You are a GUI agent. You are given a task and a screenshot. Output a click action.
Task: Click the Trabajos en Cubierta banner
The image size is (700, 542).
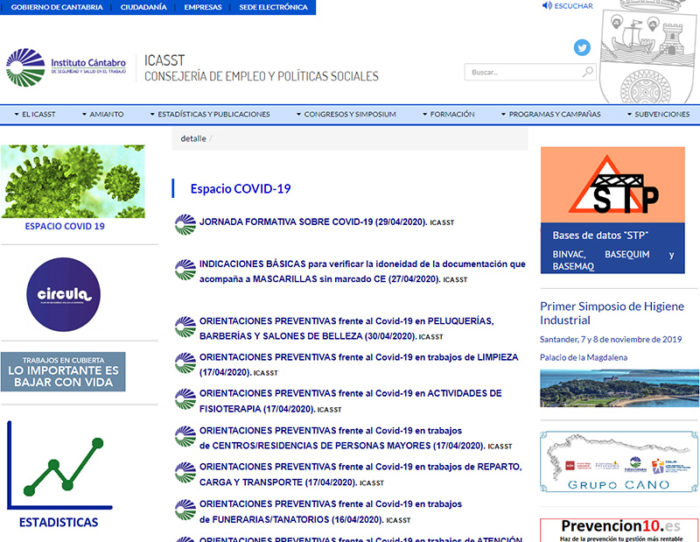tap(63, 371)
